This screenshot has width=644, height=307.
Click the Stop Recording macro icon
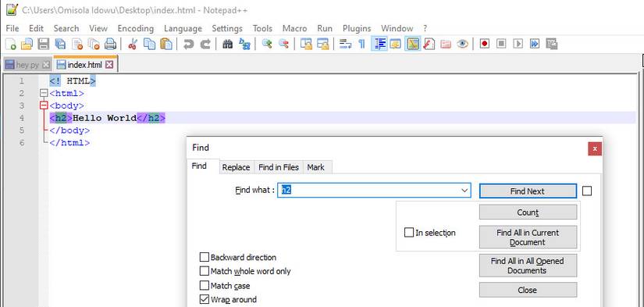501,44
